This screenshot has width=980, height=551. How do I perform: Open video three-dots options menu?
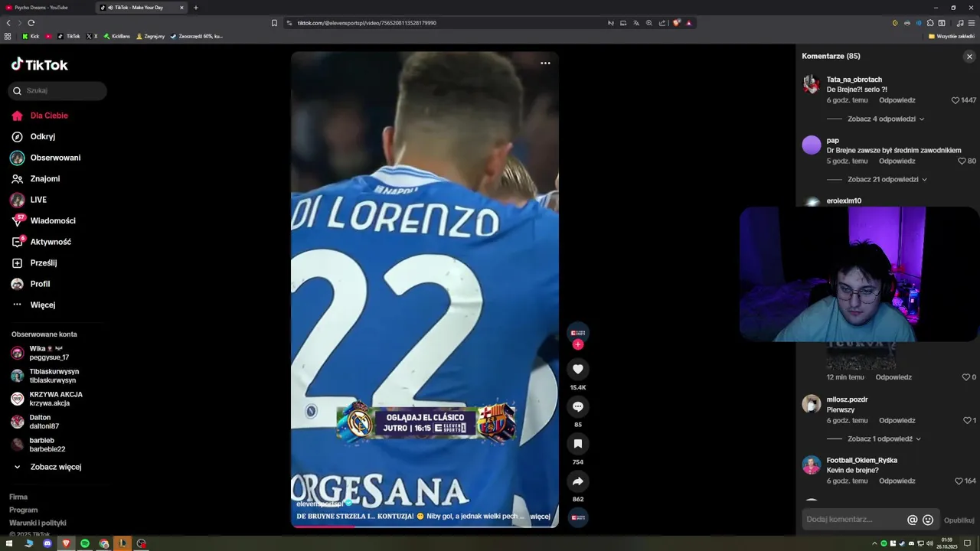pos(545,64)
